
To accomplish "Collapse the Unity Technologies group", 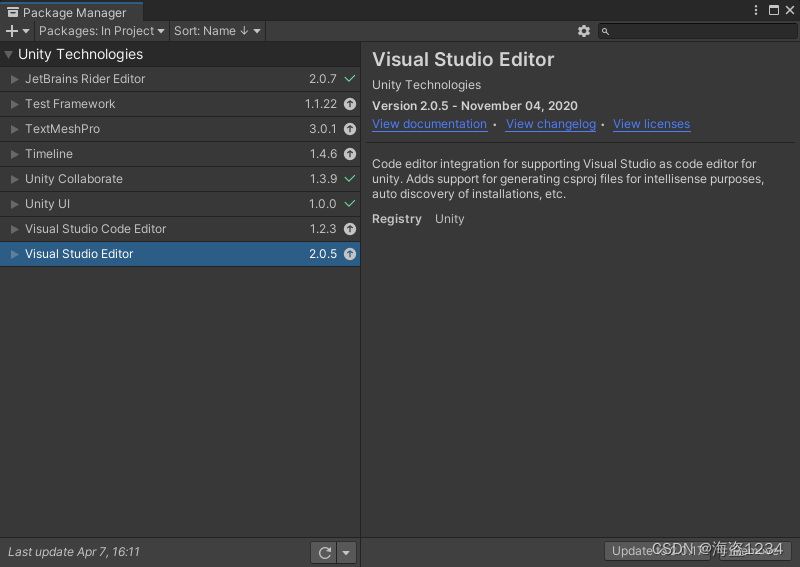I will [9, 54].
